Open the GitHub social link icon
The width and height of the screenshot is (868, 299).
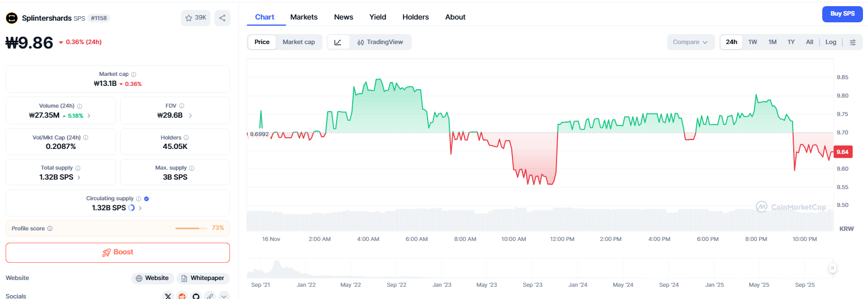[196, 296]
